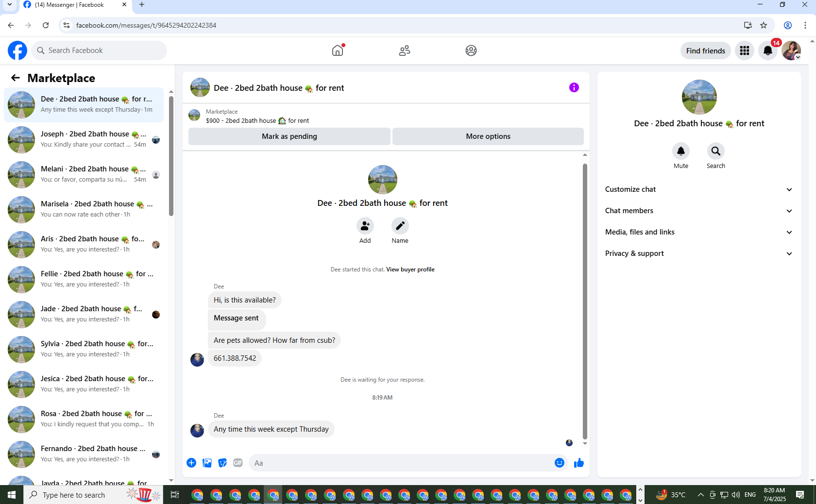The width and height of the screenshot is (816, 504).
Task: Open Chrome profile icon
Action: (x=788, y=25)
